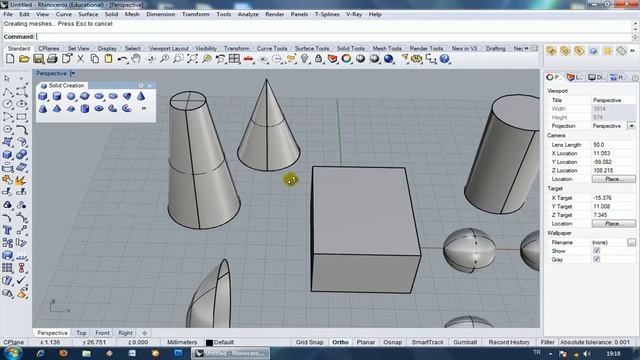This screenshot has width=640, height=360.
Task: Click the wallpaper filename browse button
Action: tap(631, 242)
